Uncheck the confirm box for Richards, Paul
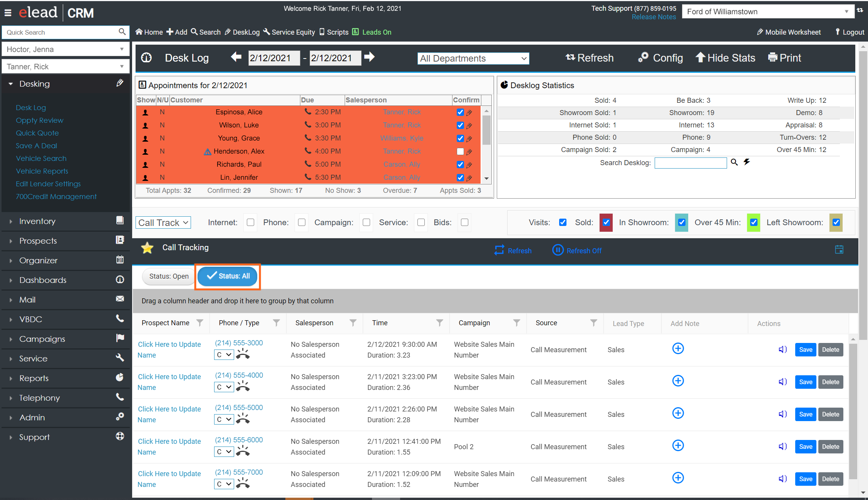This screenshot has height=500, width=868. coord(460,164)
